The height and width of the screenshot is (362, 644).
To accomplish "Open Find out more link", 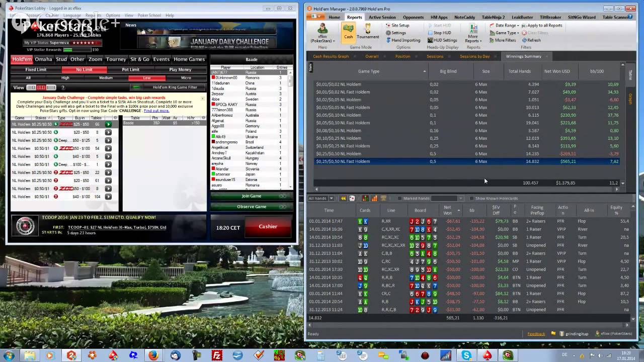I will tap(156, 111).
